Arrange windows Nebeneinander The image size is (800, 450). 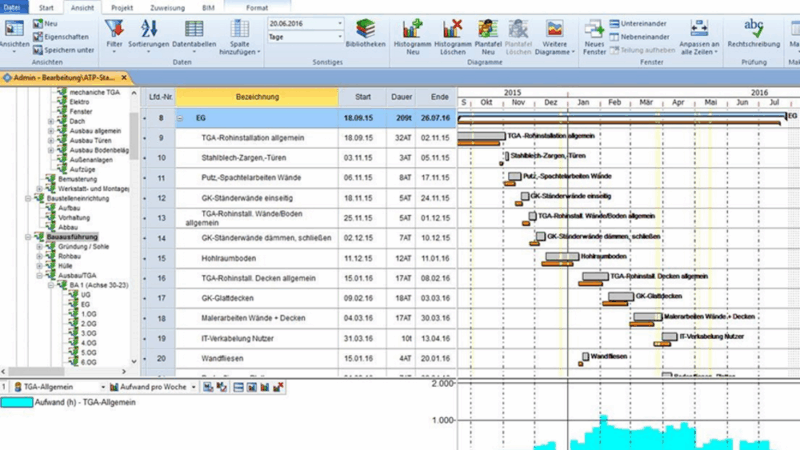point(640,37)
